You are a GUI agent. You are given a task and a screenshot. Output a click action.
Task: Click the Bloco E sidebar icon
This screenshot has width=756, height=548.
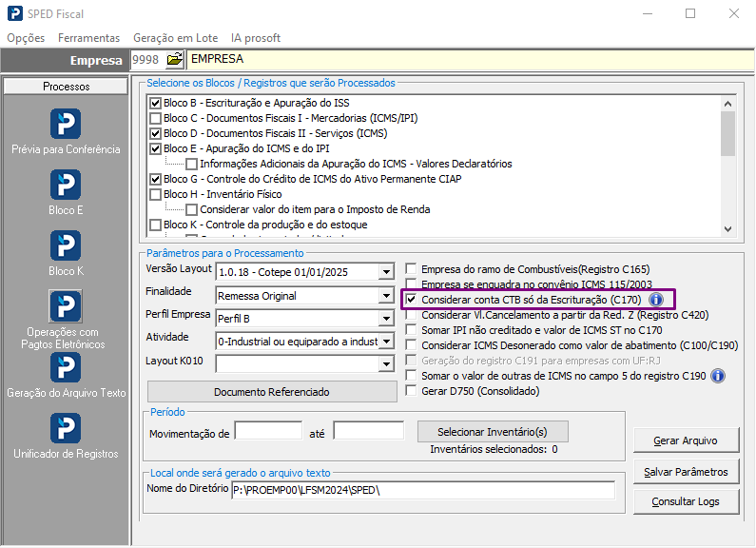[x=66, y=185]
